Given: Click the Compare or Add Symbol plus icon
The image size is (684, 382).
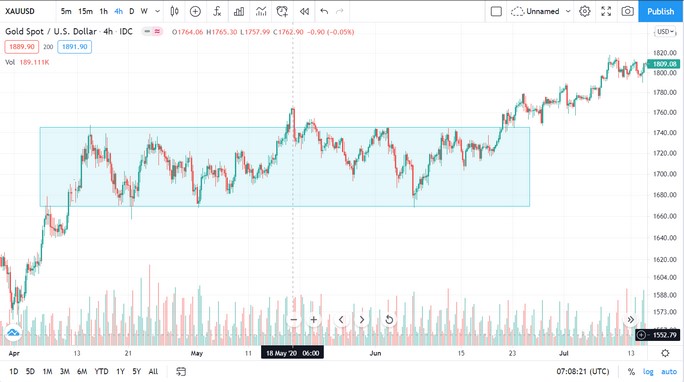Looking at the screenshot, I should [x=195, y=11].
